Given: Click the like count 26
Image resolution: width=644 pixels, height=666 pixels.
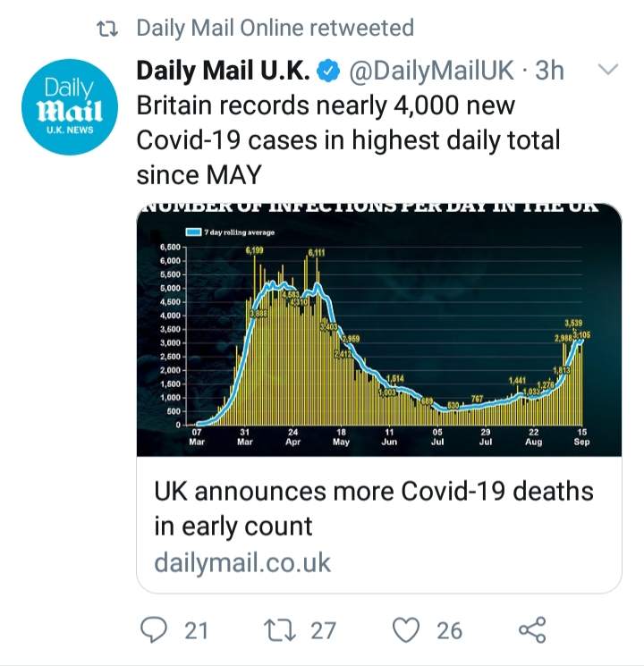Looking at the screenshot, I should [449, 630].
